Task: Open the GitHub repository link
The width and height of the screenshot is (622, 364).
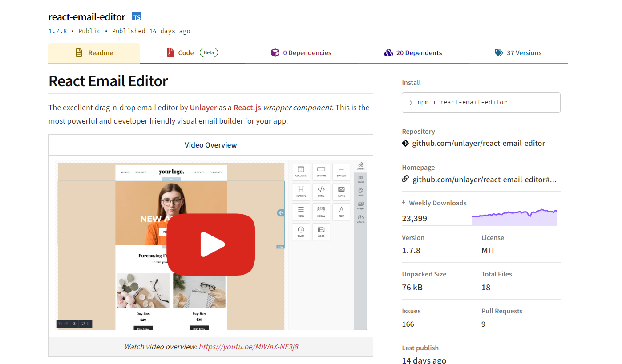Action: click(x=478, y=143)
